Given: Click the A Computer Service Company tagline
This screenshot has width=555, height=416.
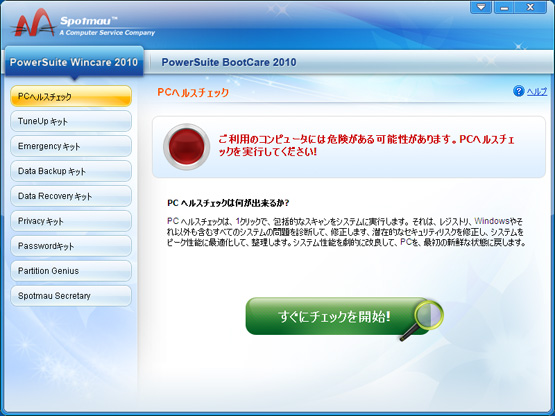Looking at the screenshot, I should pyautogui.click(x=107, y=33).
